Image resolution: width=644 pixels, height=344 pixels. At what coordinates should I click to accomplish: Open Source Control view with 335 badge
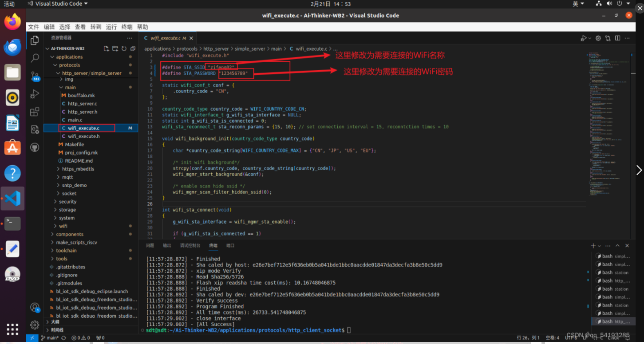(x=35, y=76)
